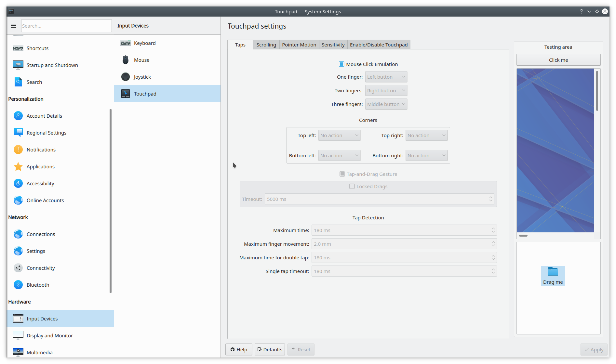The width and height of the screenshot is (616, 364).
Task: Click the Display and Monitor icon
Action: pos(18,335)
